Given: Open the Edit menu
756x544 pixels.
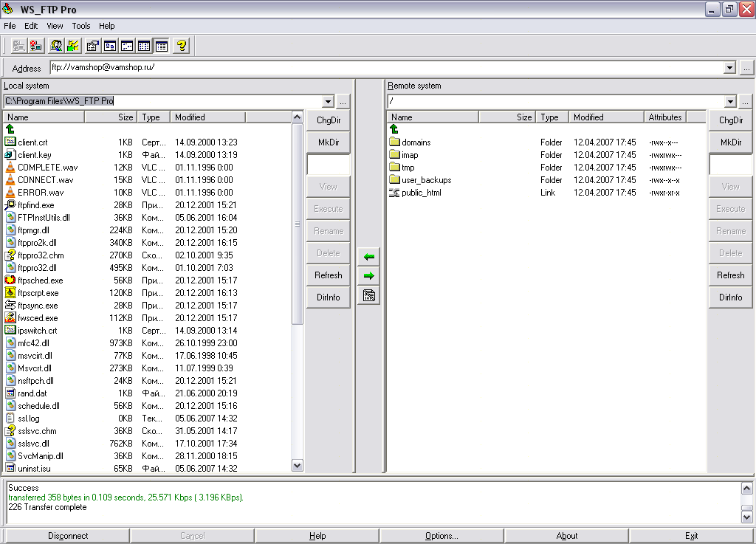Looking at the screenshot, I should pyautogui.click(x=31, y=26).
